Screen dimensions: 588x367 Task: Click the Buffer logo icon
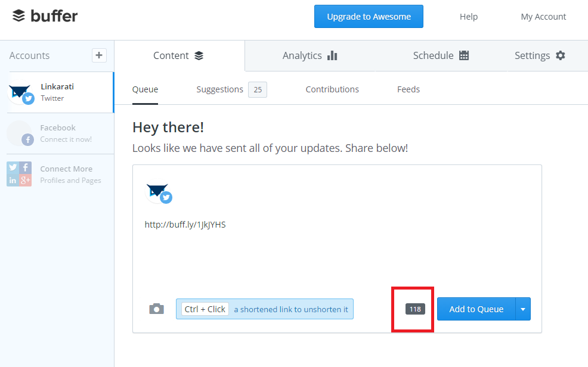click(19, 16)
